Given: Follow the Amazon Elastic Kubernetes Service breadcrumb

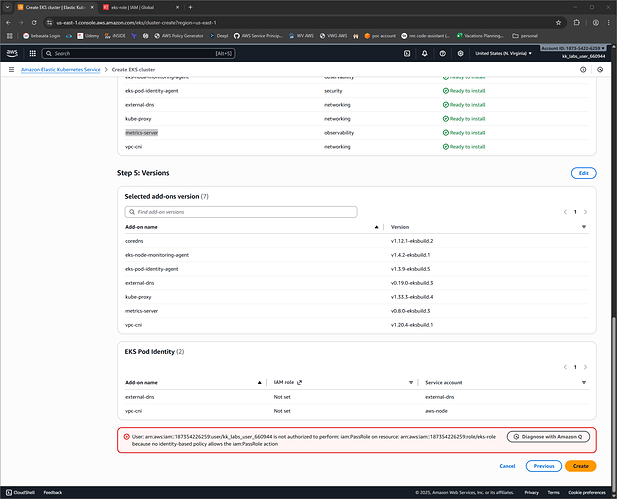Looking at the screenshot, I should [61, 70].
